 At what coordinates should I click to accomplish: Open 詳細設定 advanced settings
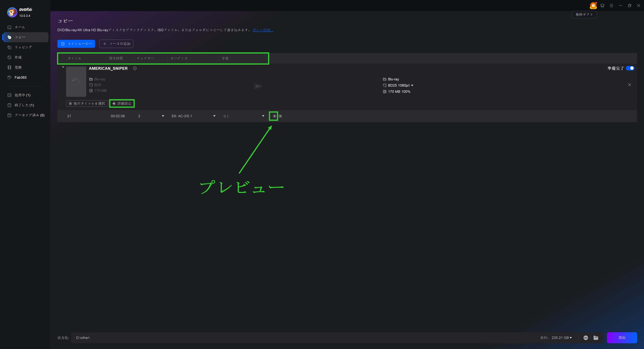point(122,104)
